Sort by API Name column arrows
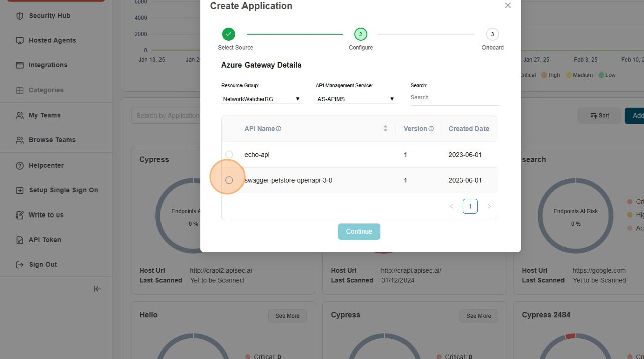644x359 pixels. (x=385, y=129)
